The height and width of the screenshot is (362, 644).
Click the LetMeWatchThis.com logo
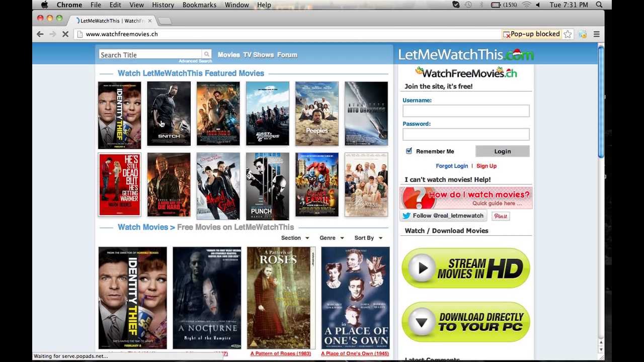pos(466,54)
